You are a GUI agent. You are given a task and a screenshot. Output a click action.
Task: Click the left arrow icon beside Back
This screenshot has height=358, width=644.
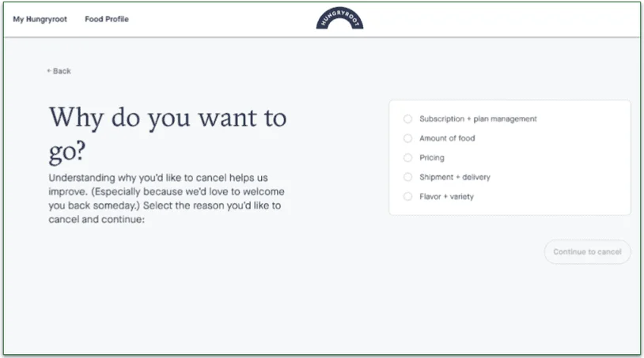tap(49, 71)
